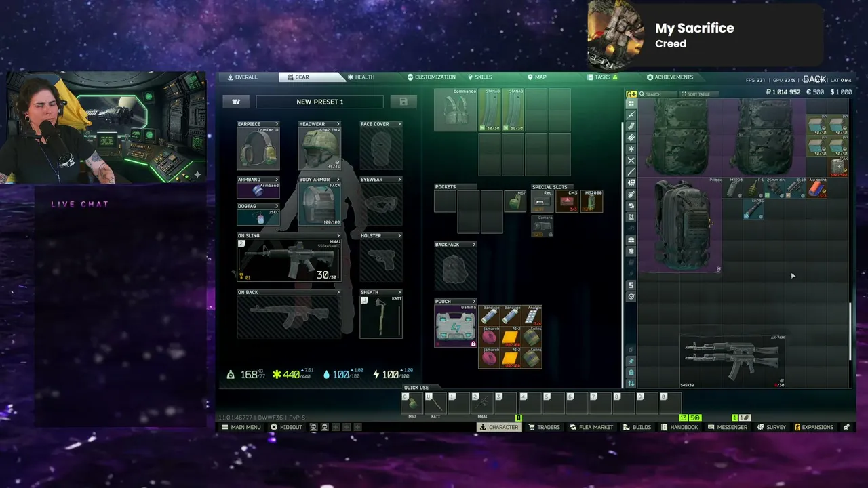Go to the Hideout

286,427
